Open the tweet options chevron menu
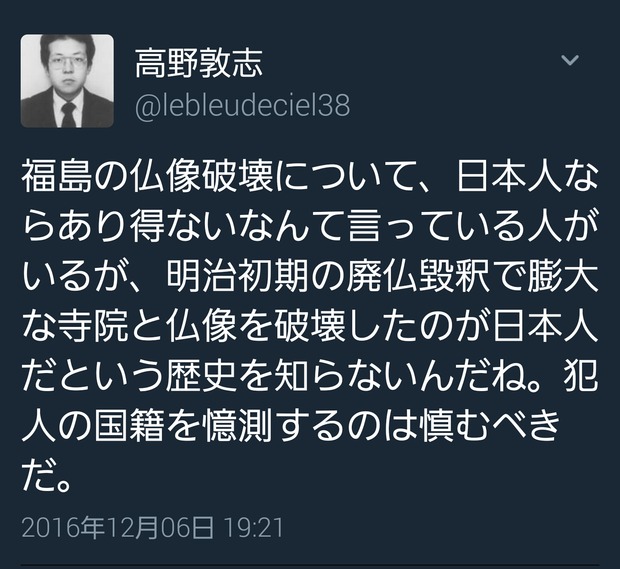 click(x=570, y=60)
